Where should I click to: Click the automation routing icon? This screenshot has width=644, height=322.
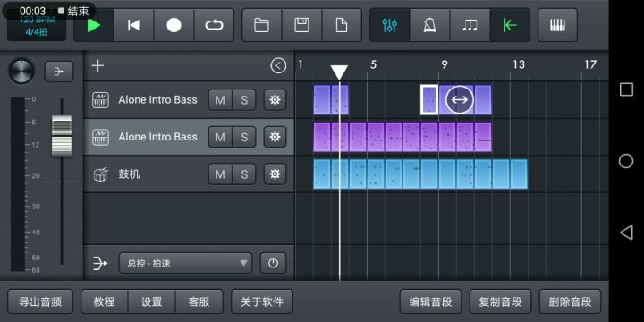100,263
